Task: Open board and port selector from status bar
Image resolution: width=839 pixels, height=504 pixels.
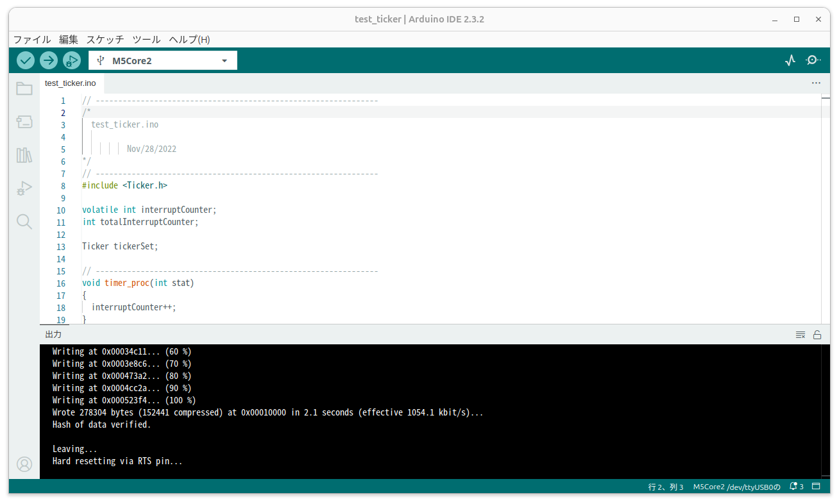Action: (x=736, y=487)
